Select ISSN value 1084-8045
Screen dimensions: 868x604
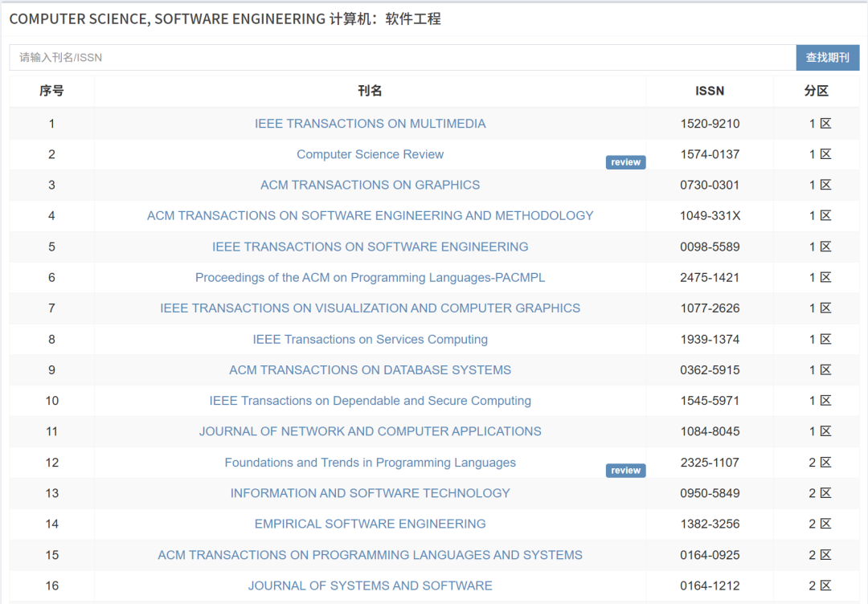[710, 431]
